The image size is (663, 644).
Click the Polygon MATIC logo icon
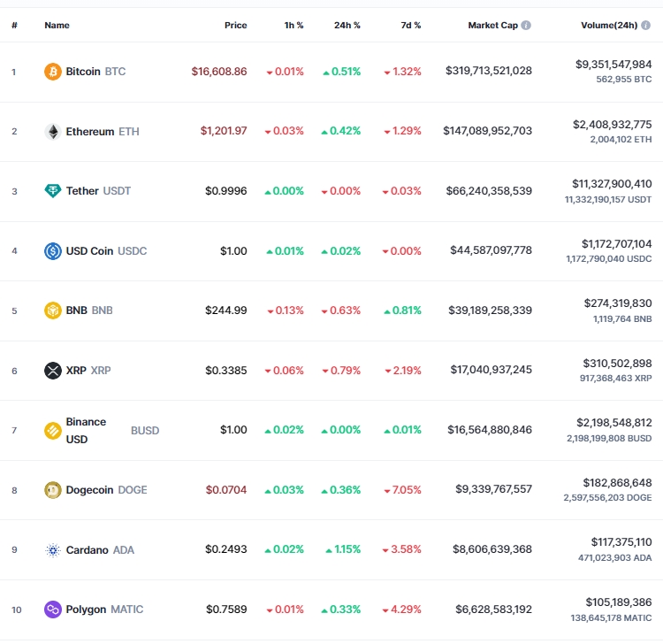(x=53, y=609)
